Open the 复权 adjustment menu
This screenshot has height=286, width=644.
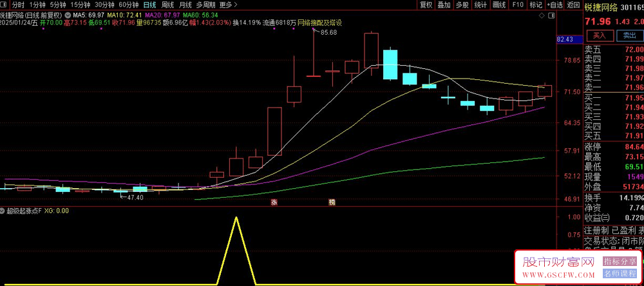tap(426, 5)
